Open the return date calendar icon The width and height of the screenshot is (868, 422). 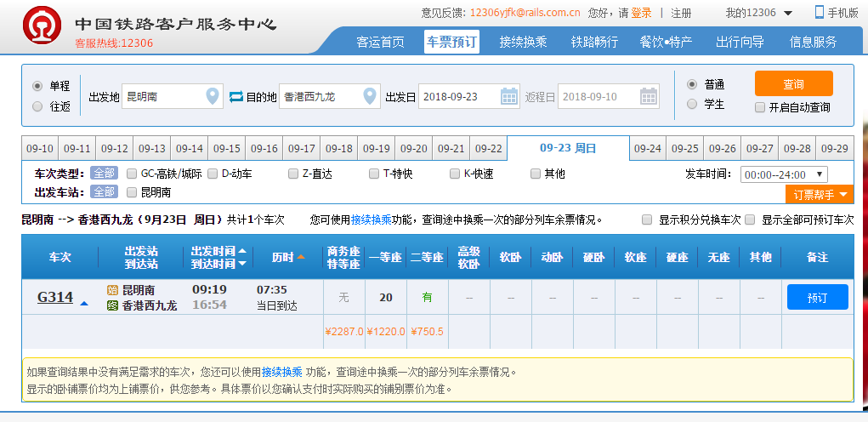pyautogui.click(x=648, y=97)
